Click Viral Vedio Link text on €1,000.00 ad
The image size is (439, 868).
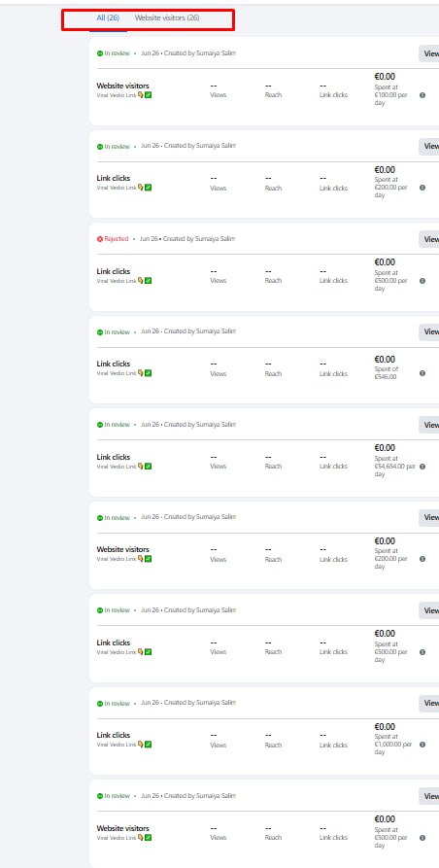tap(117, 746)
